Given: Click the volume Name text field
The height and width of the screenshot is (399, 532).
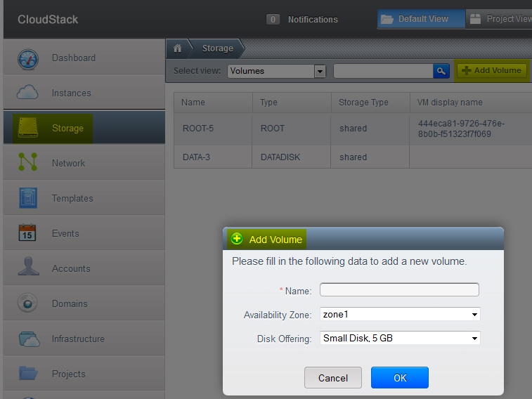Looking at the screenshot, I should [x=399, y=290].
